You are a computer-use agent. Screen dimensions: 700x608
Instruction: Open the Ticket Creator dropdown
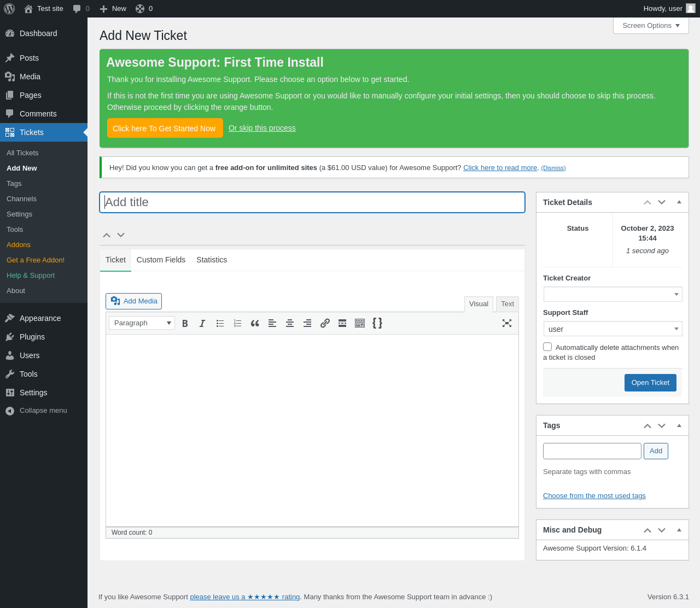[612, 294]
